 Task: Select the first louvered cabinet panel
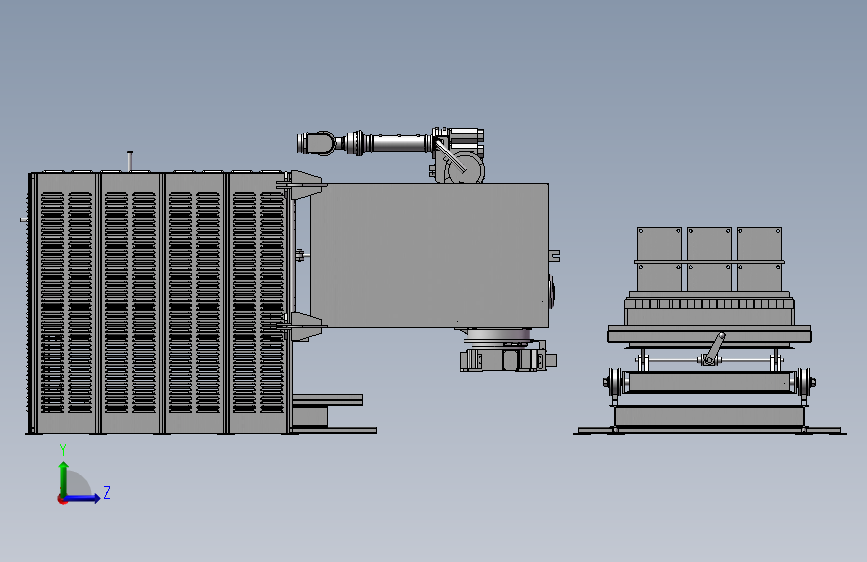66,303
